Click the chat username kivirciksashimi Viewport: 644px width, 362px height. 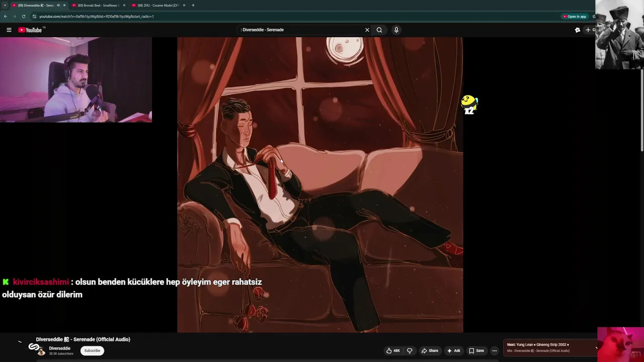[41, 282]
